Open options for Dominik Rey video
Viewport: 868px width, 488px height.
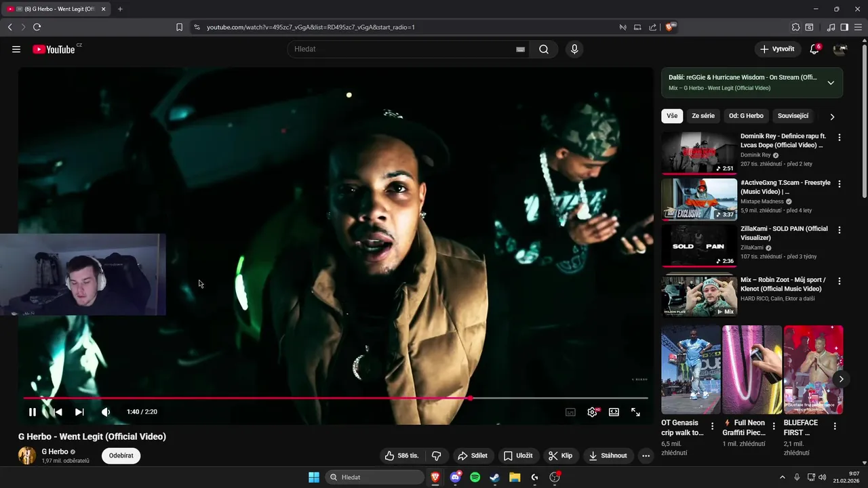840,138
